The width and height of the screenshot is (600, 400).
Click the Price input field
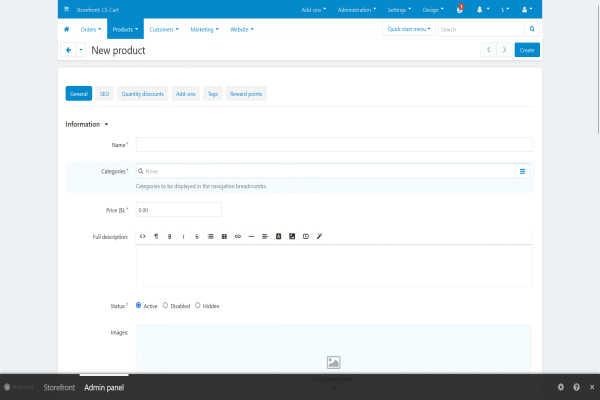179,210
